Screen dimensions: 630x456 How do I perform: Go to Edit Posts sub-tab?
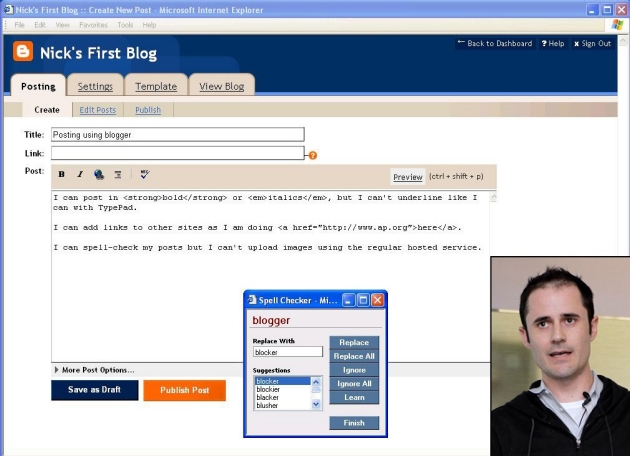98,110
